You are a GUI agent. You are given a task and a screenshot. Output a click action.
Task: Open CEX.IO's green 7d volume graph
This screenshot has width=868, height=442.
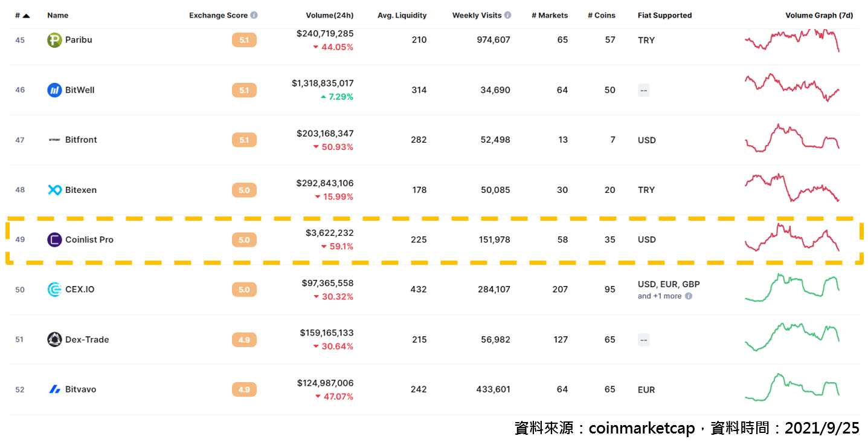pos(792,287)
